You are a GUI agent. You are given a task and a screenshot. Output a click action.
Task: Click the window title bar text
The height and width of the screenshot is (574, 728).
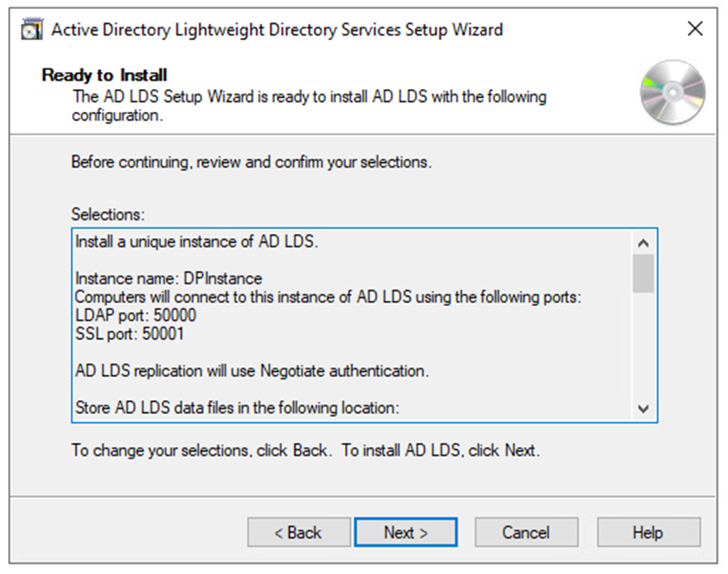[277, 30]
